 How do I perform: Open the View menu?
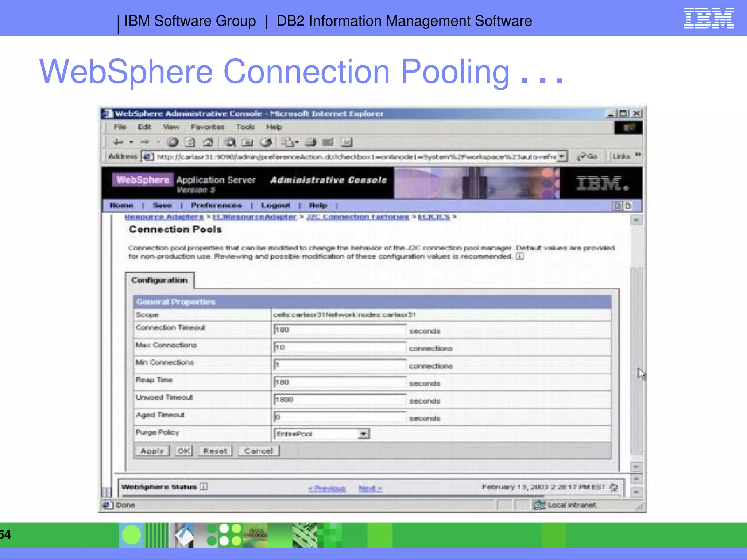[x=171, y=127]
